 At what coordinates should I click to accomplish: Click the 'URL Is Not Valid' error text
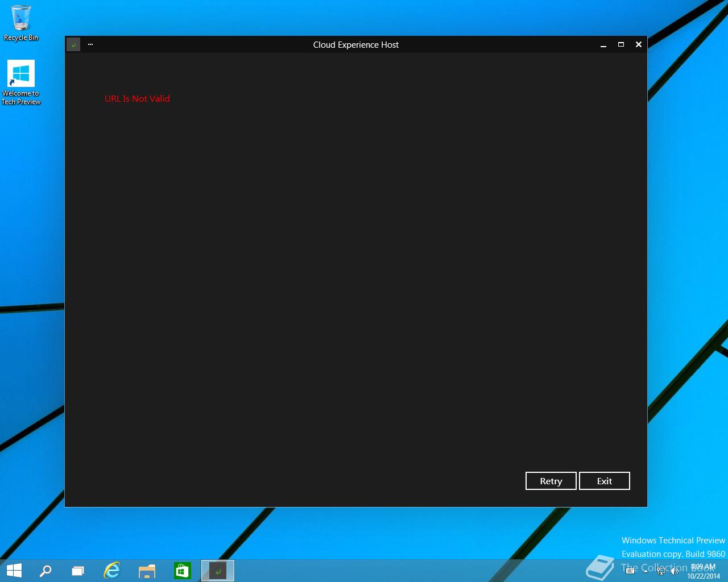coord(137,98)
